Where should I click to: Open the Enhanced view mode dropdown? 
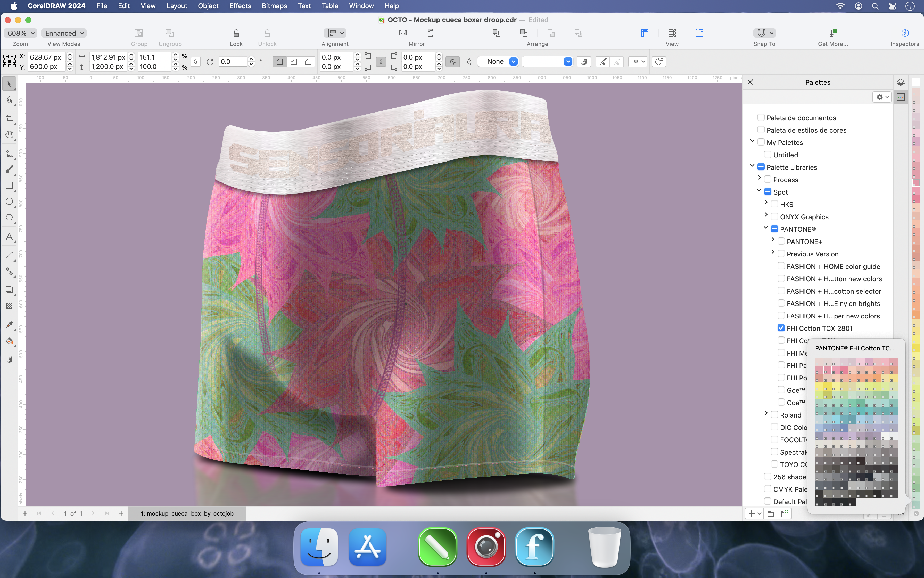64,33
